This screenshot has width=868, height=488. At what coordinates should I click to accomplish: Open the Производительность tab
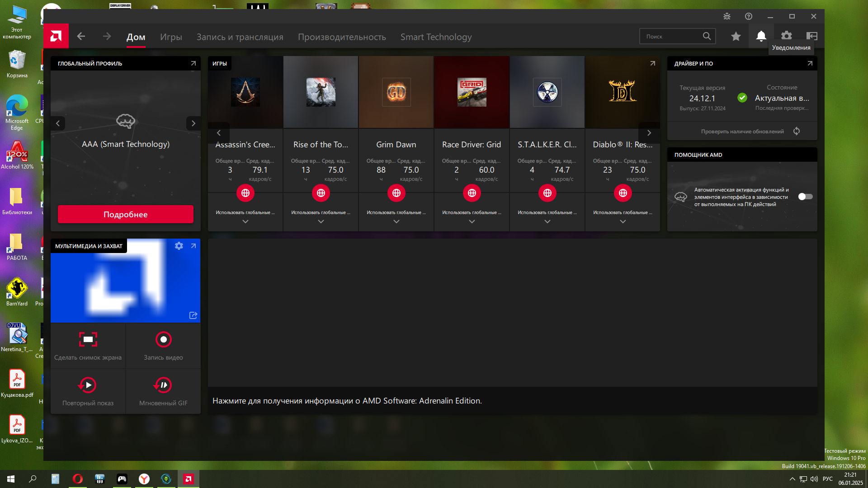click(342, 37)
